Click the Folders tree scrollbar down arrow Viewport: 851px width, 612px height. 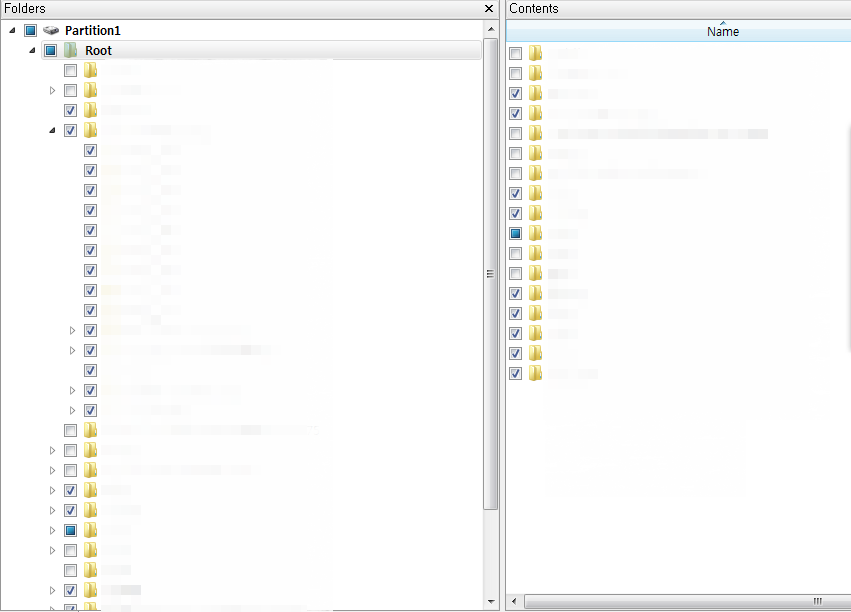point(491,601)
